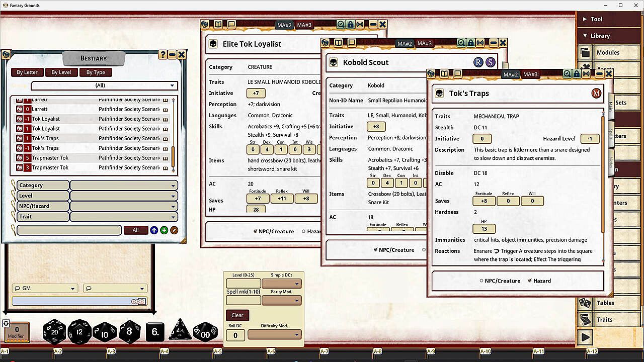The width and height of the screenshot is (644, 362).
Task: Click the Traits scroll icon in sidebar
Action: point(585,319)
